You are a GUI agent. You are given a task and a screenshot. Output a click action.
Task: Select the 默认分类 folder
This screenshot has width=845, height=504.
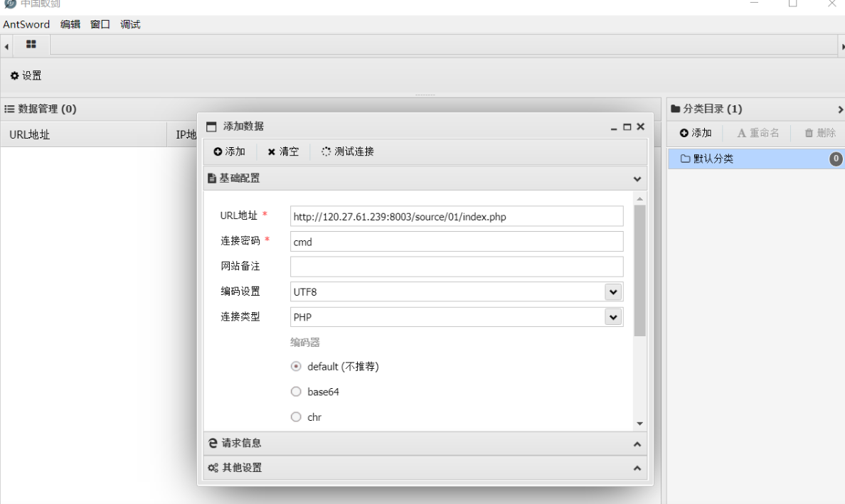(756, 159)
